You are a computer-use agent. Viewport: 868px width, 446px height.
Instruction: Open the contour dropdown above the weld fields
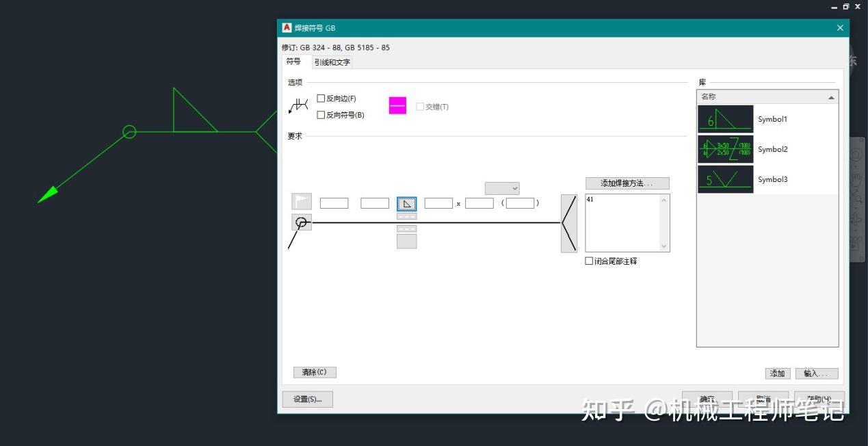[502, 187]
